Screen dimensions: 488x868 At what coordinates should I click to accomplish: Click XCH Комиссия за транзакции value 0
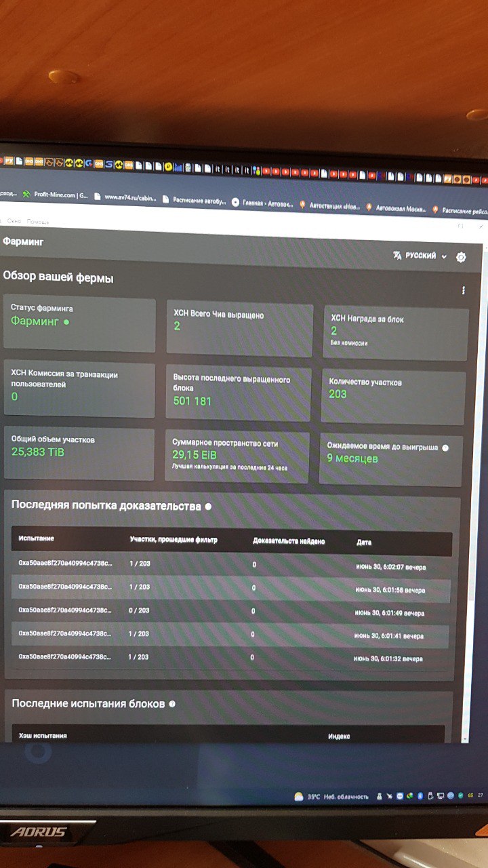coord(14,397)
